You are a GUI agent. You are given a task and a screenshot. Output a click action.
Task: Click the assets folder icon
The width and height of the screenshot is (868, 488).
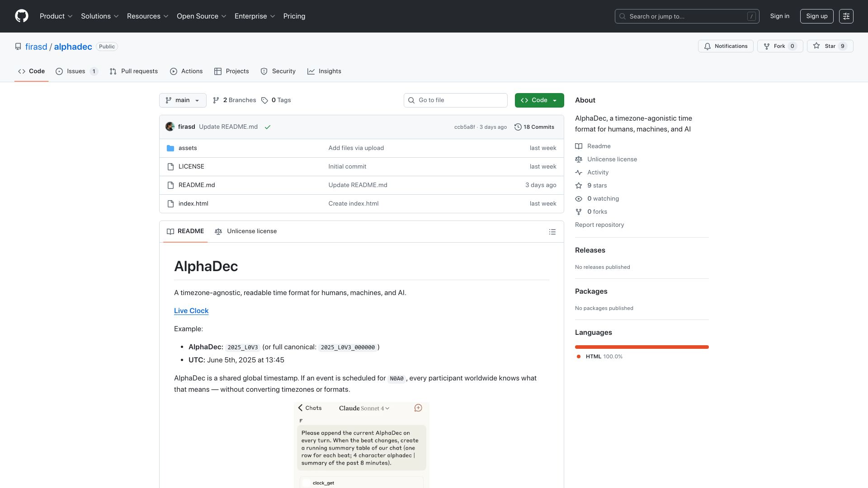[x=170, y=148]
